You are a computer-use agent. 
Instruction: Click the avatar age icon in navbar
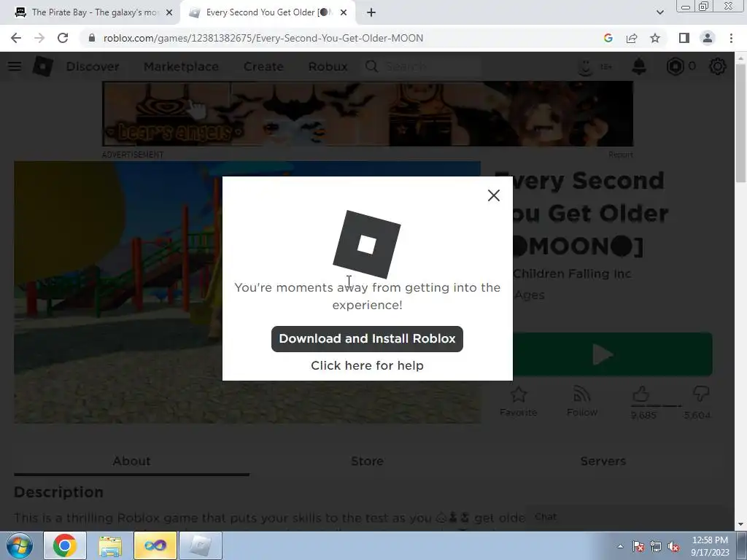pos(594,66)
